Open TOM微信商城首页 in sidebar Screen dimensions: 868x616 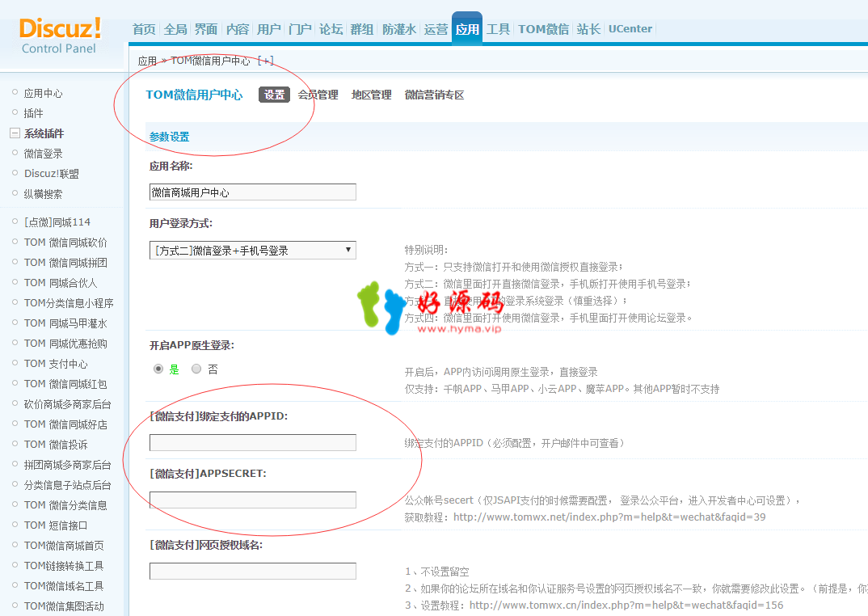pos(64,546)
